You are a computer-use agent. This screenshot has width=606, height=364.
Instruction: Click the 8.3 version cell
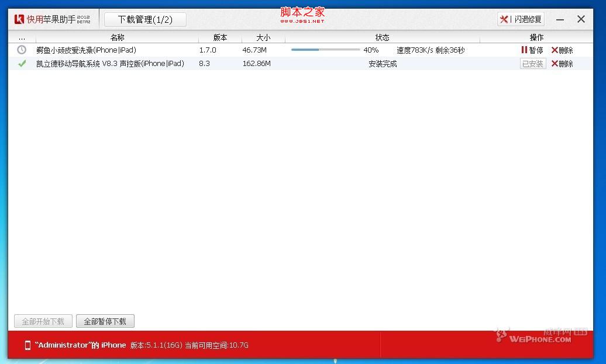pyautogui.click(x=205, y=64)
